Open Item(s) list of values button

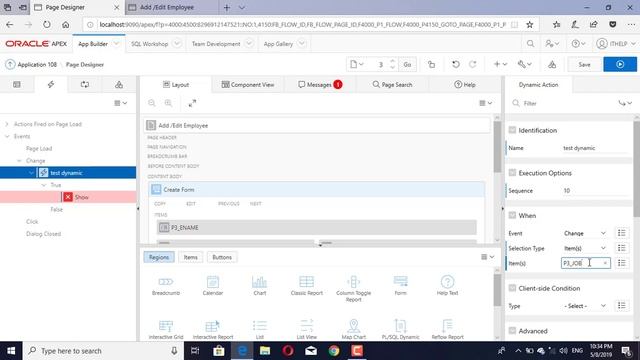622,263
